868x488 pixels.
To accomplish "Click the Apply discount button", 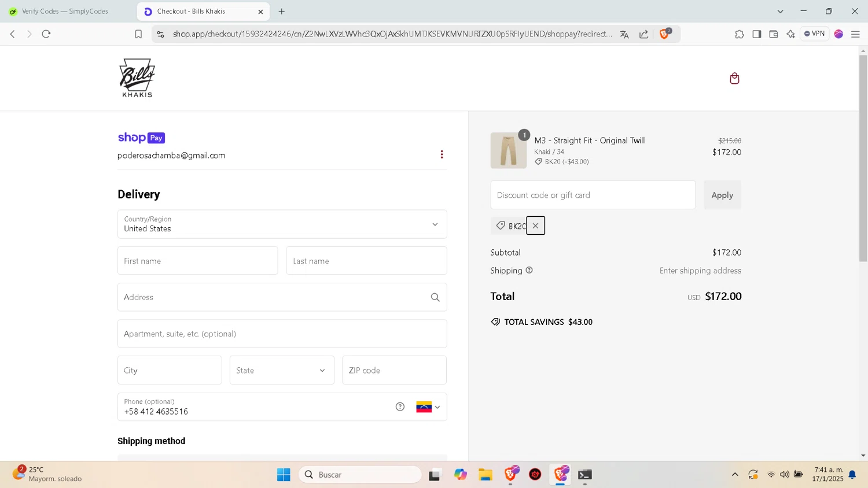I will tap(722, 195).
